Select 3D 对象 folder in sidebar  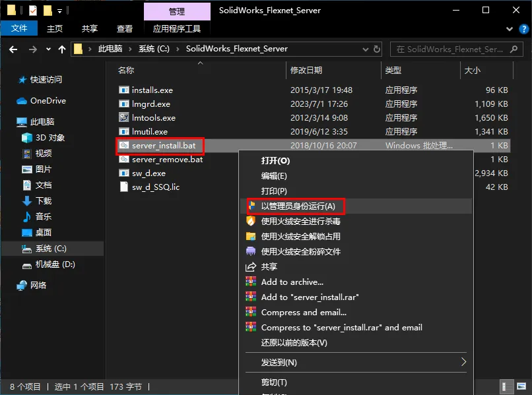53,138
